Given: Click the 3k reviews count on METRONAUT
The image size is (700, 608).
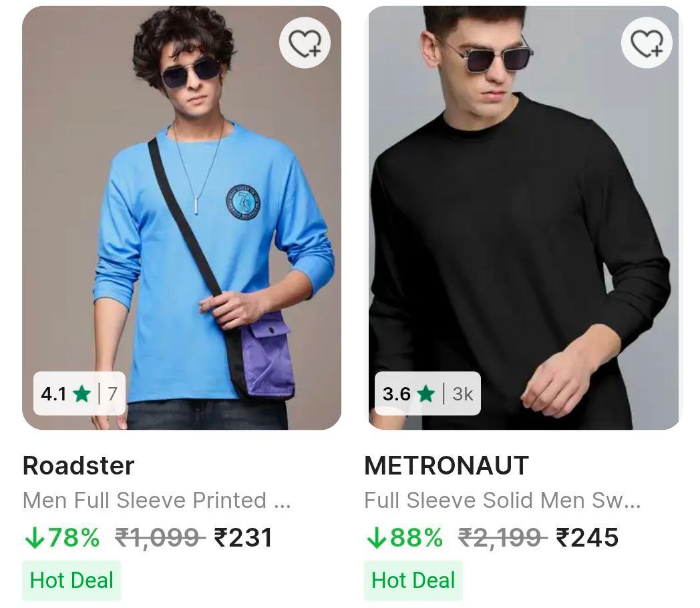Looking at the screenshot, I should 462,394.
